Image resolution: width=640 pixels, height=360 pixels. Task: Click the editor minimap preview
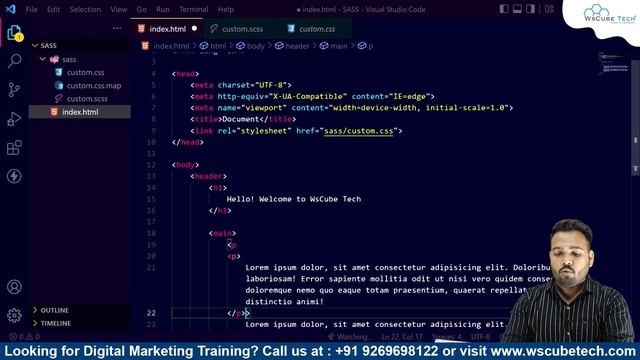[x=613, y=63]
